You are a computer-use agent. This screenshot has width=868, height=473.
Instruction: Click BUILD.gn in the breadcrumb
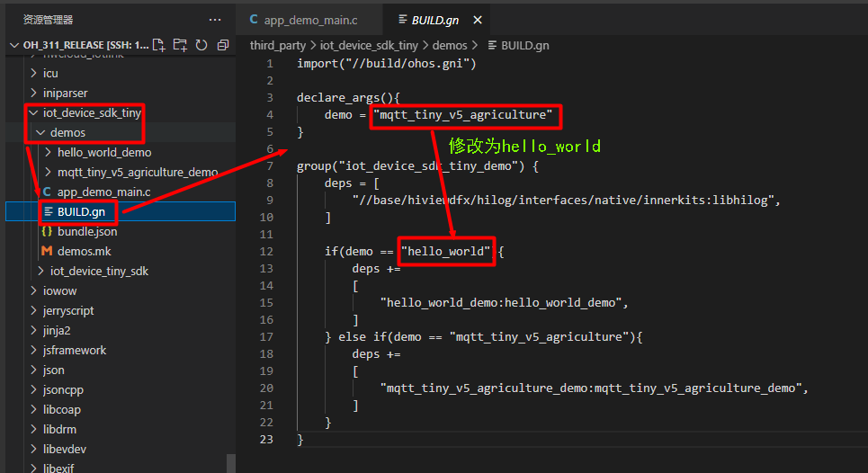pos(524,45)
